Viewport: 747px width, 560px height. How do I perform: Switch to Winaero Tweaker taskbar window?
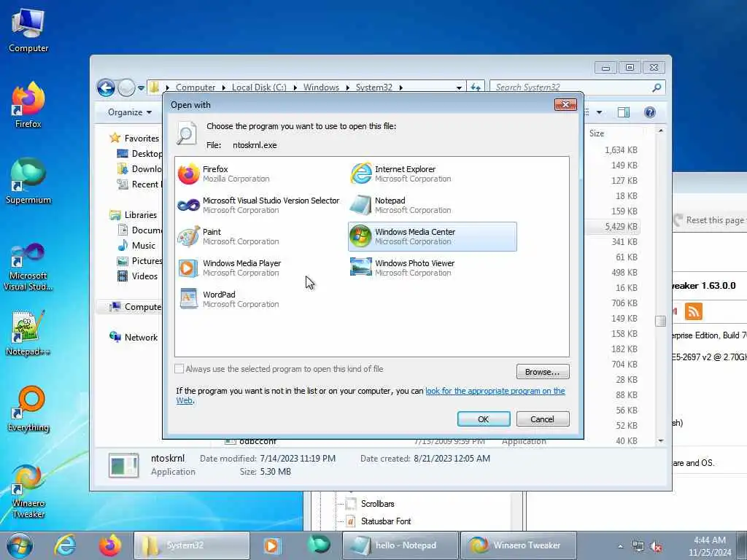519,545
